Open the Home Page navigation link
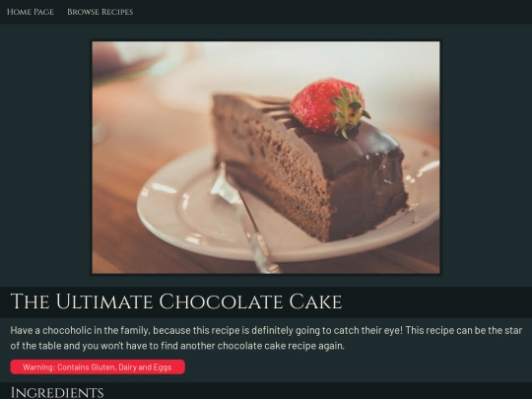 click(x=31, y=12)
